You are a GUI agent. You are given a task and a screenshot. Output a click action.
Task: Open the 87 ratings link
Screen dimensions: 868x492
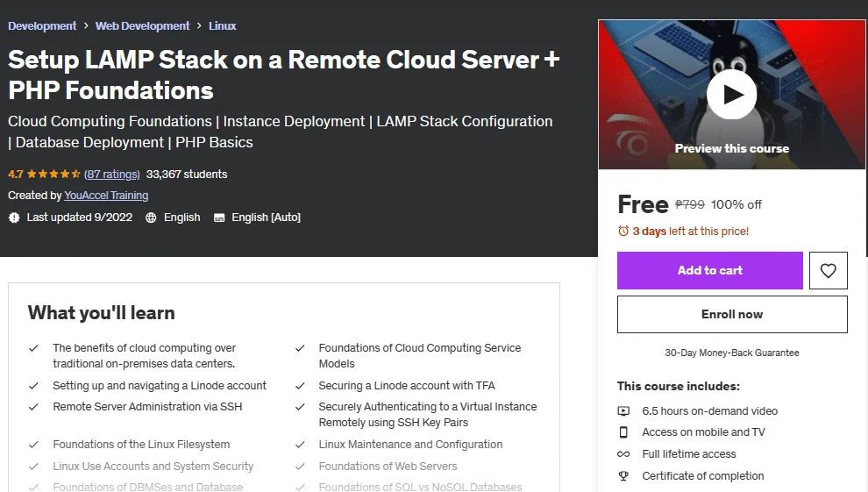(112, 174)
